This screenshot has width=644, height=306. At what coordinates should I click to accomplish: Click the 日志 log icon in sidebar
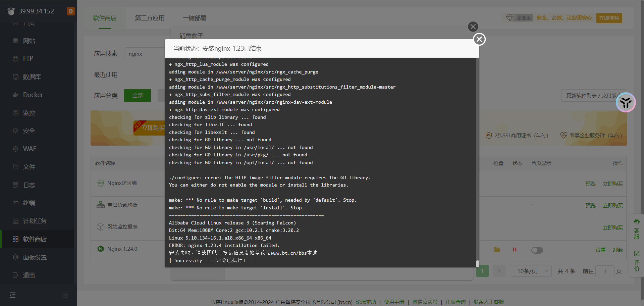pyautogui.click(x=15, y=185)
